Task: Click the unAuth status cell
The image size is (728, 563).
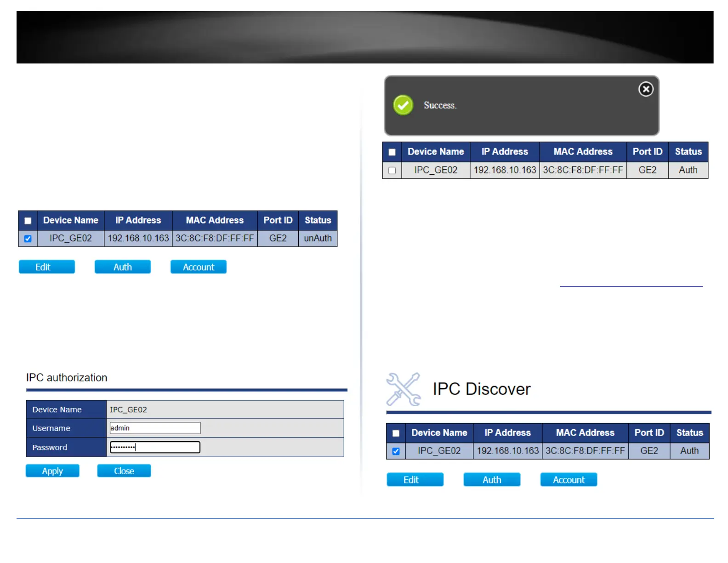Action: tap(318, 238)
